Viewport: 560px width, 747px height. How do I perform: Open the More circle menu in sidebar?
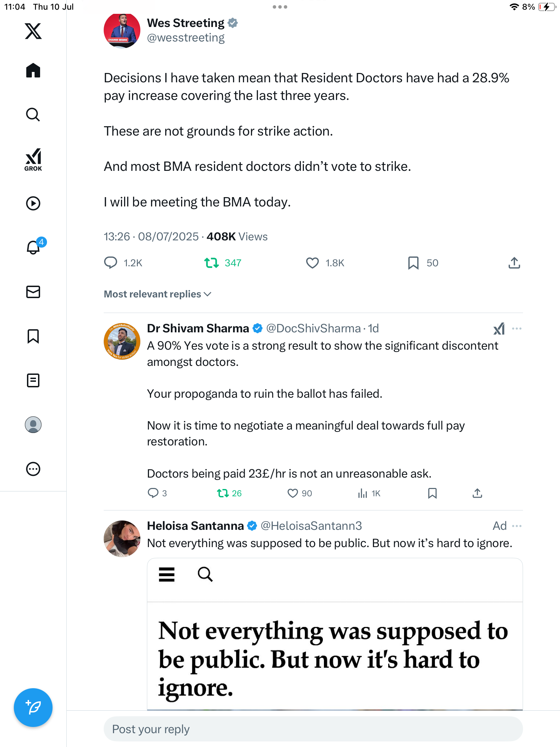tap(33, 469)
